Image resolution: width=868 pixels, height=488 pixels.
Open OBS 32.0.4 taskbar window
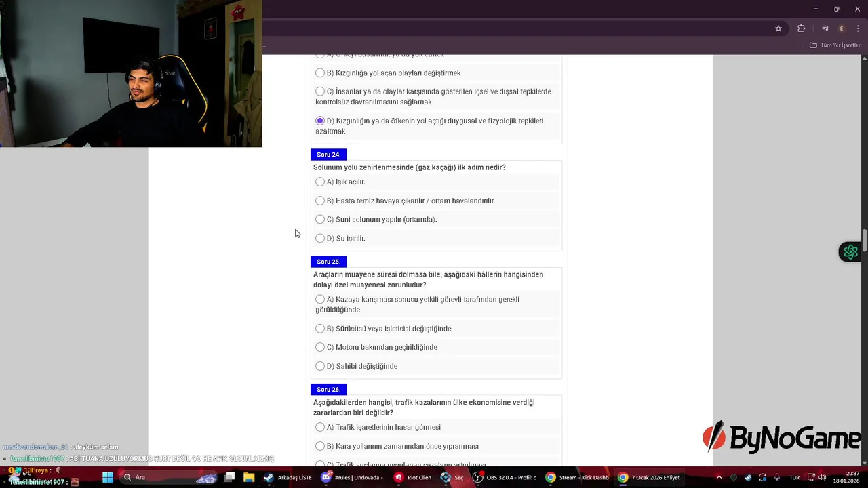coord(505,477)
